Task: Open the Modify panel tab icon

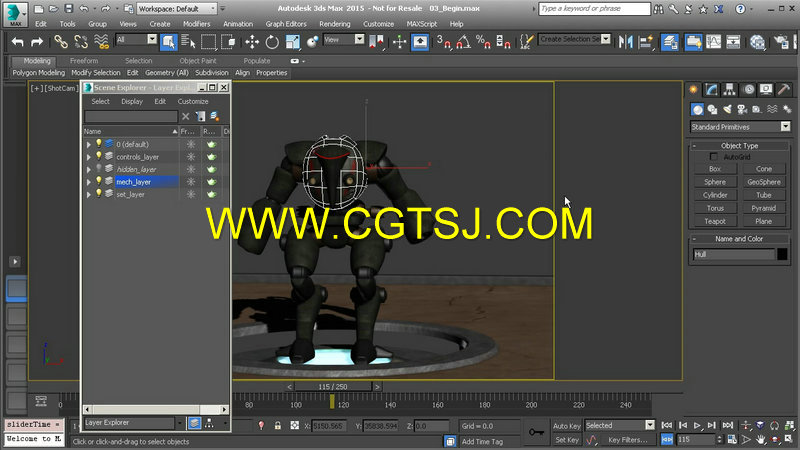Action: [711, 90]
